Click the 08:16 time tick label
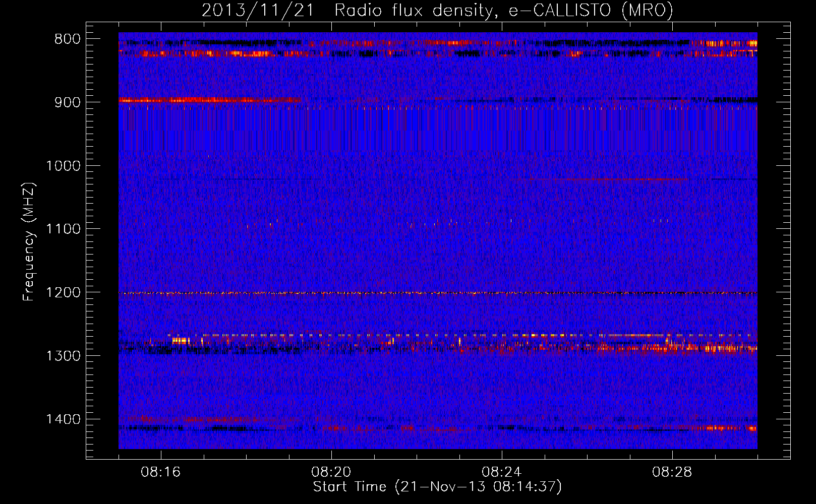Viewport: 816px width, 504px height. [161, 472]
